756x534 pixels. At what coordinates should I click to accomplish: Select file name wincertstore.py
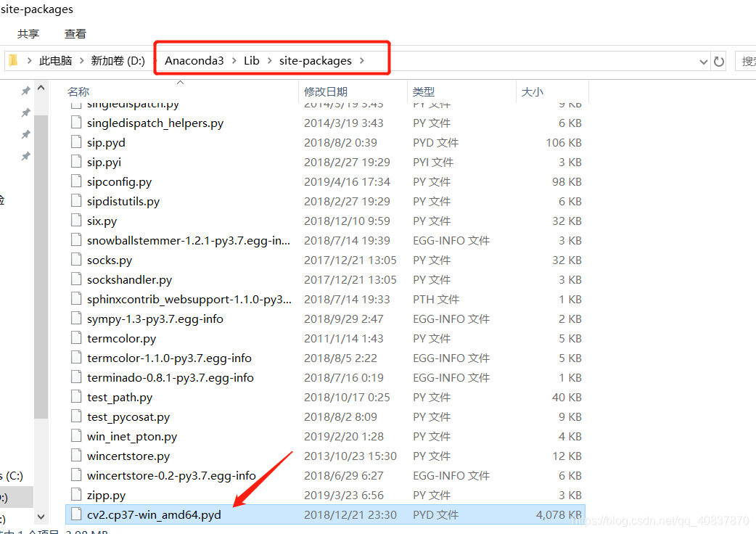coord(128,456)
